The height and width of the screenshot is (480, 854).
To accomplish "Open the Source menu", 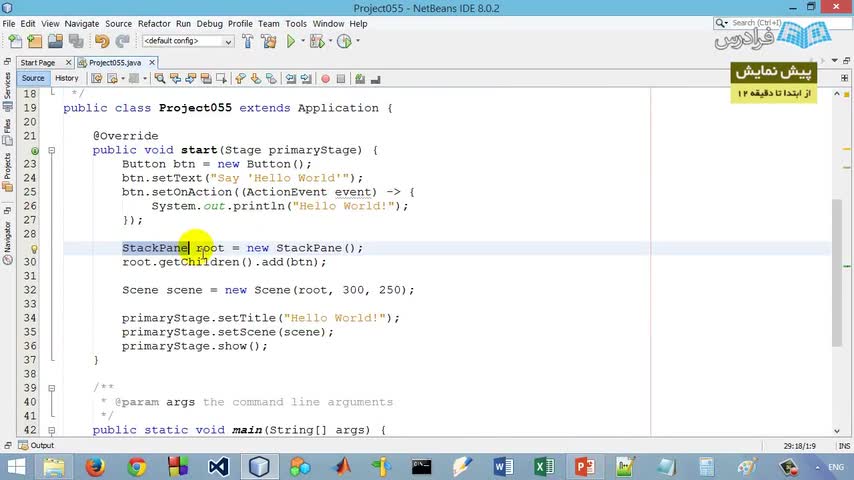I will click(x=118, y=24).
